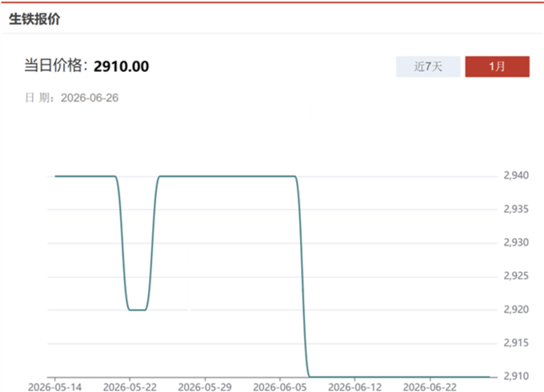Click y-axis label 2,910
544x392 pixels.
(516, 376)
